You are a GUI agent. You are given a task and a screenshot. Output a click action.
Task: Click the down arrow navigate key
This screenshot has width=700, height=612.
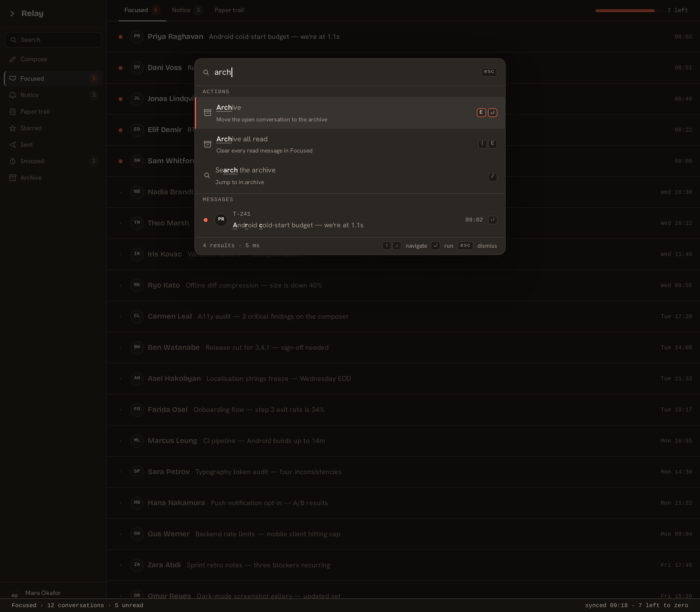pyautogui.click(x=397, y=246)
